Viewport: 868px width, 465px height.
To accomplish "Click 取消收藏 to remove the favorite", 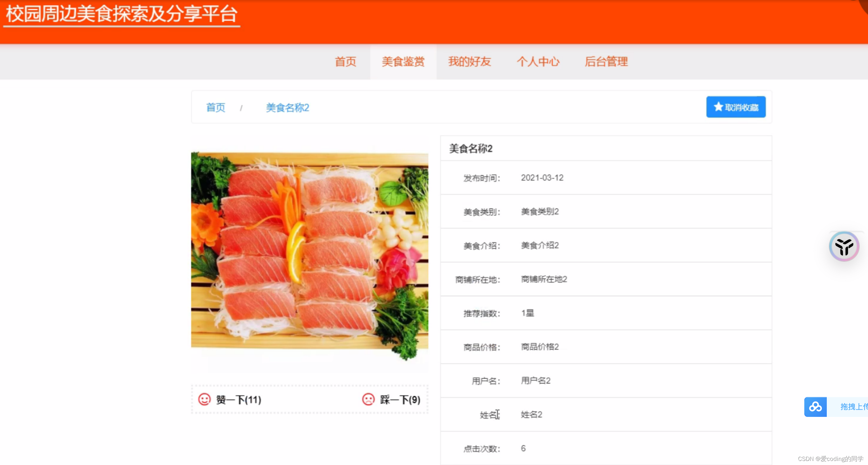I will pyautogui.click(x=741, y=107).
